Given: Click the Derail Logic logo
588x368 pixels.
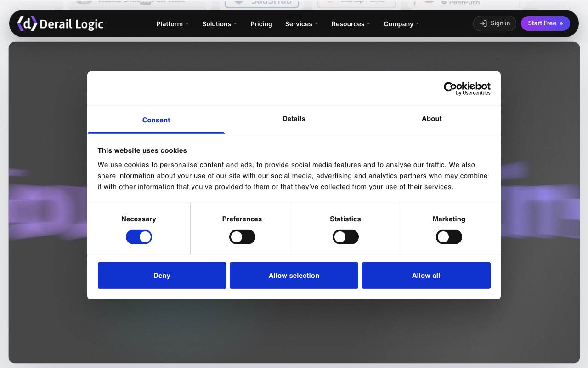Looking at the screenshot, I should 60,23.
